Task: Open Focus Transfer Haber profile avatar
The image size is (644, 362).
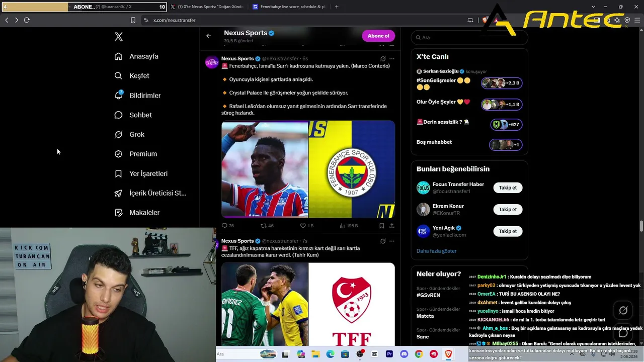Action: pos(423,188)
